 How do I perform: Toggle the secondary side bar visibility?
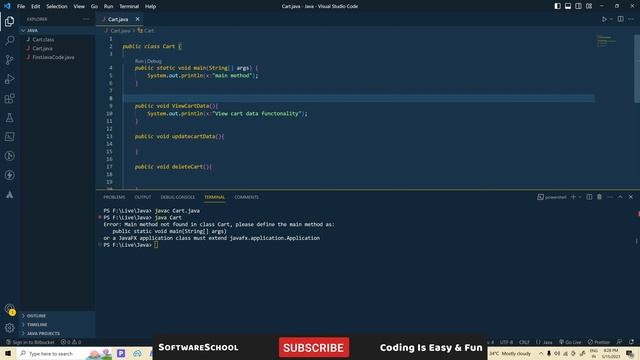pyautogui.click(x=578, y=6)
